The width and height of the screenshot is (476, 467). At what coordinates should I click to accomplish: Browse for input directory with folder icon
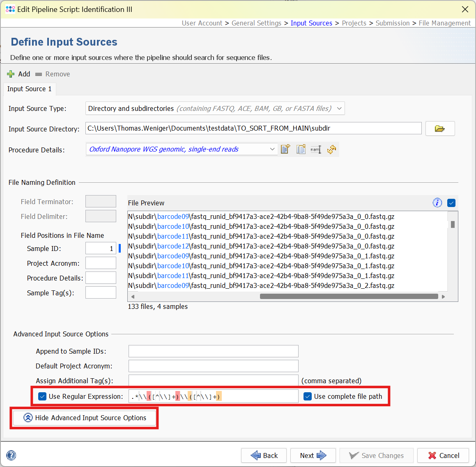coord(440,129)
